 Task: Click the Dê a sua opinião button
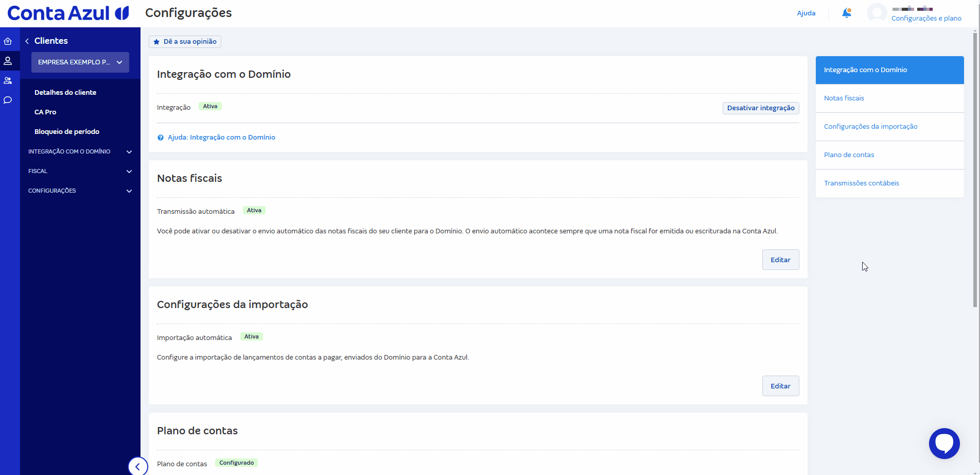[185, 42]
